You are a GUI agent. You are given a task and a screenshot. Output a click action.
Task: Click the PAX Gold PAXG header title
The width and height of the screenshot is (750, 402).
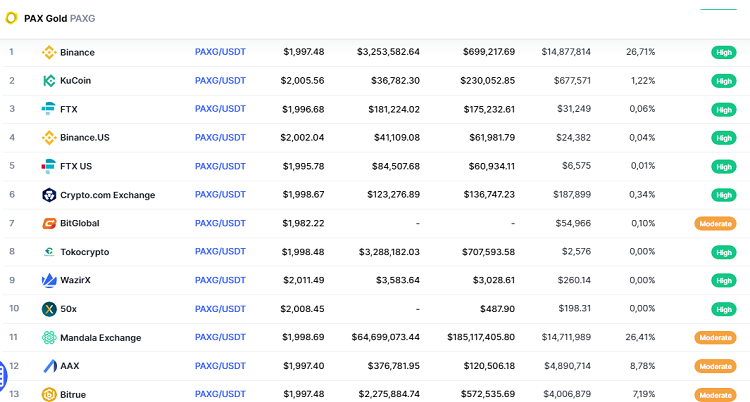pyautogui.click(x=59, y=18)
